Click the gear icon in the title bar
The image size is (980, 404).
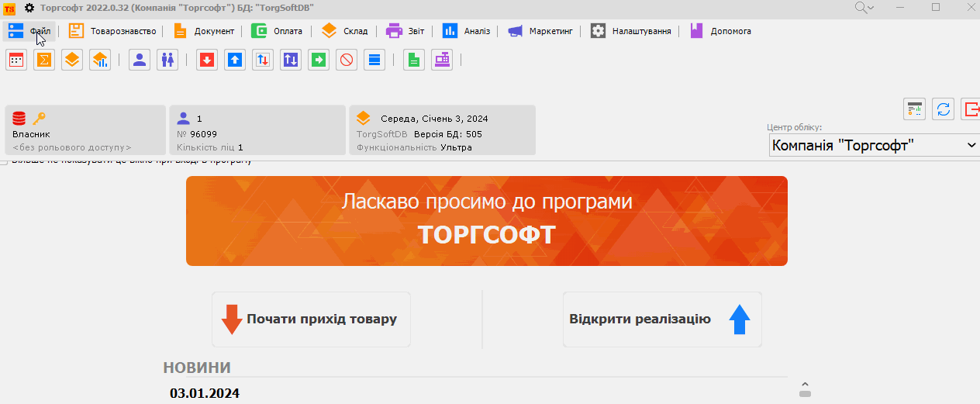29,8
